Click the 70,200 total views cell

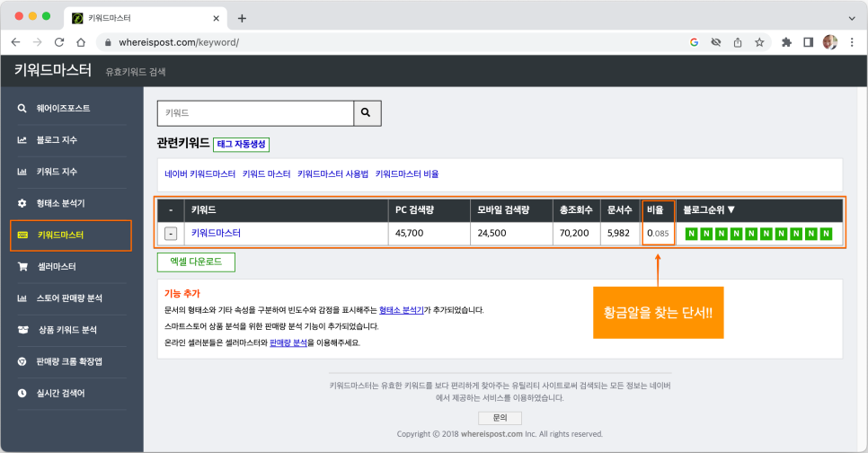pyautogui.click(x=574, y=233)
